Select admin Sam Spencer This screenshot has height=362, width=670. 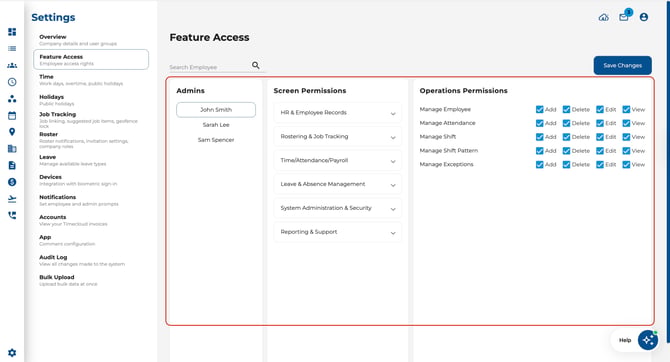216,140
